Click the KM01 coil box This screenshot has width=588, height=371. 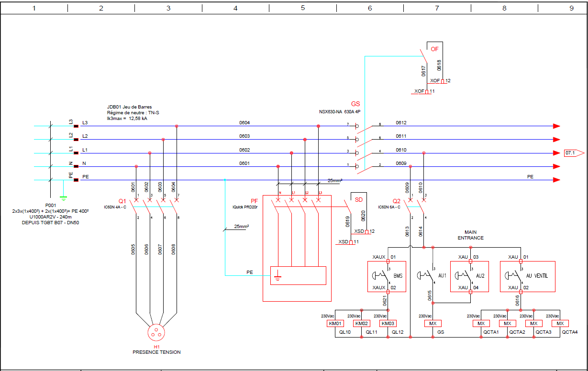click(x=334, y=324)
